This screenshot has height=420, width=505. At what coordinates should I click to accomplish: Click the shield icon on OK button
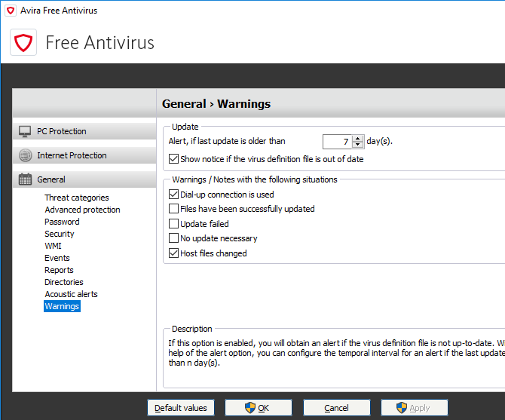click(x=250, y=408)
